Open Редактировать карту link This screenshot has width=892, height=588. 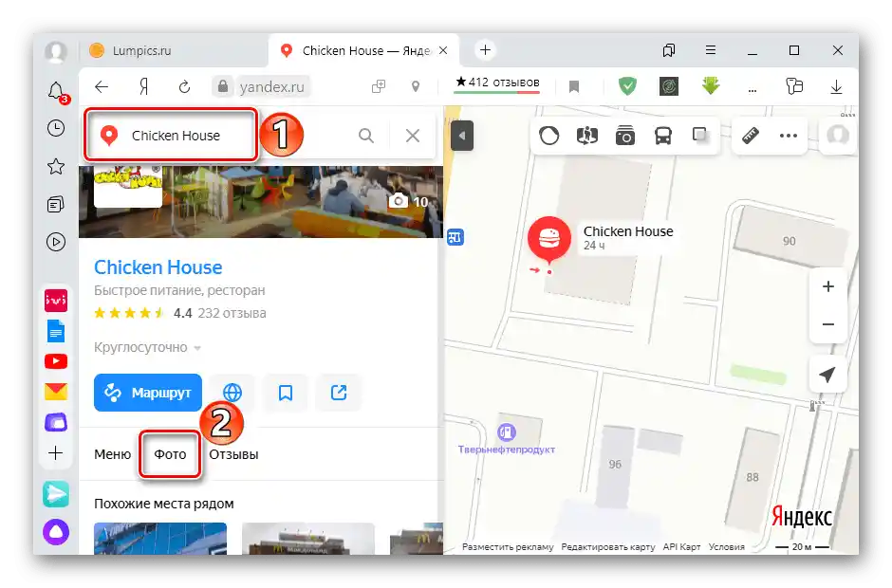(x=608, y=546)
